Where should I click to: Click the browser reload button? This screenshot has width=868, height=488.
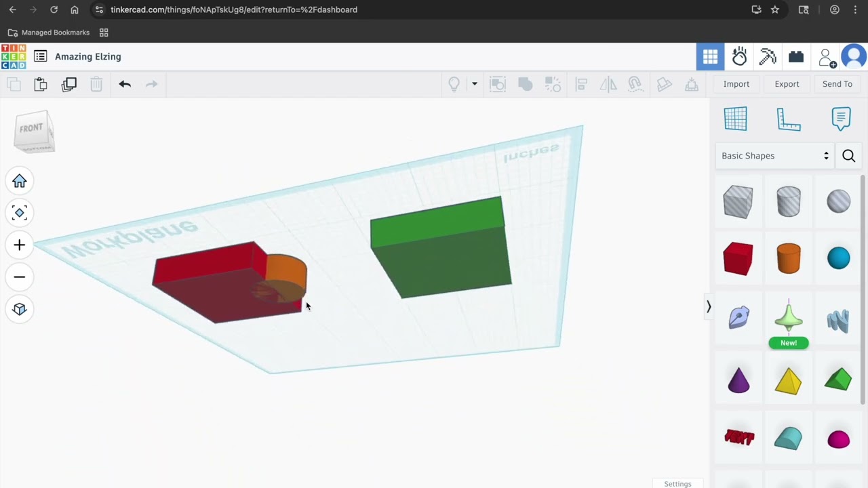coord(54,9)
